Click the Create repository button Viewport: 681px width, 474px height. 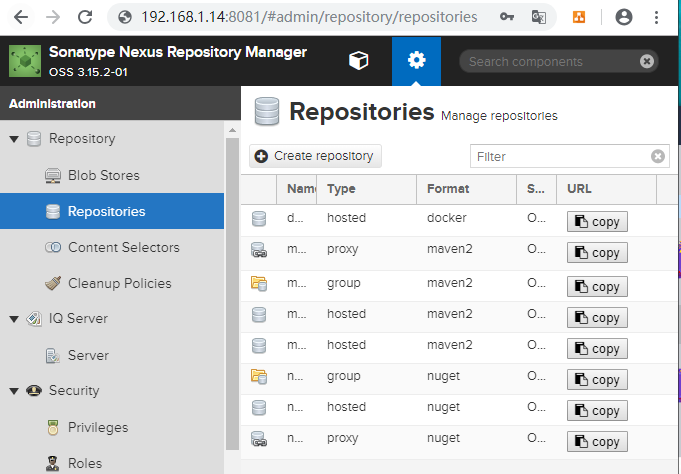point(315,156)
